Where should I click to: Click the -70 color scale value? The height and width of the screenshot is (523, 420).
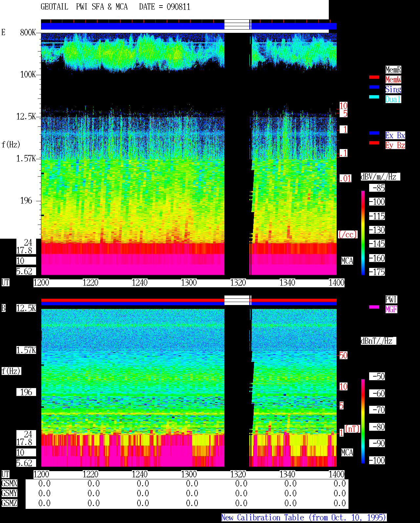point(377,410)
